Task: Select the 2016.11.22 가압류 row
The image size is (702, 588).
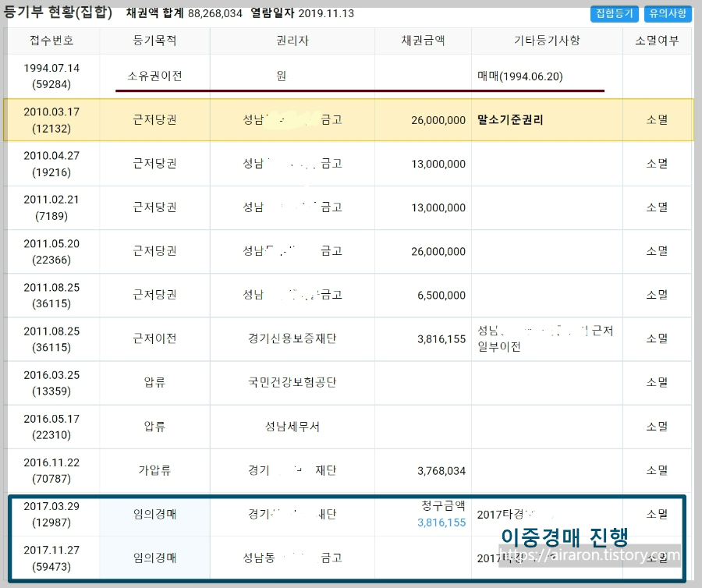Action: pos(351,469)
